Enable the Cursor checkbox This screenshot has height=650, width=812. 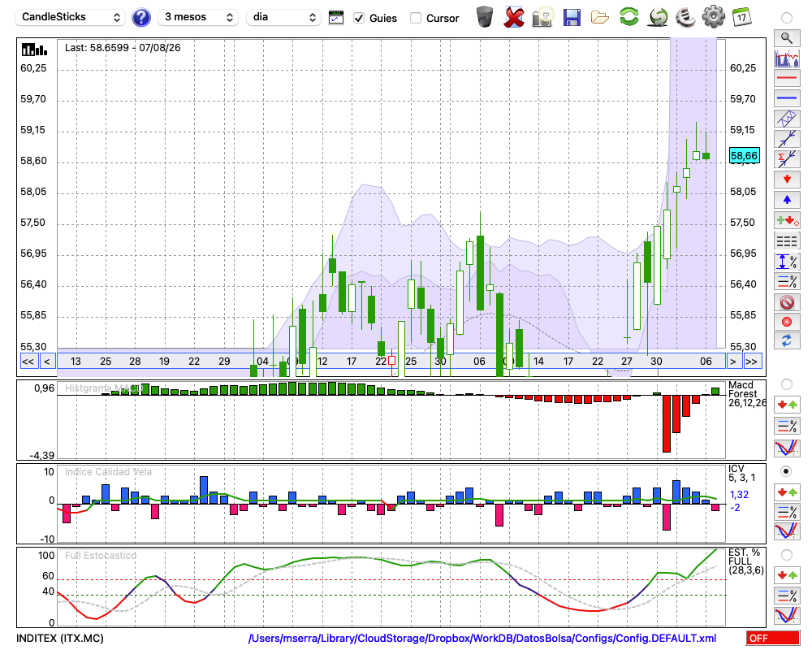(x=415, y=18)
